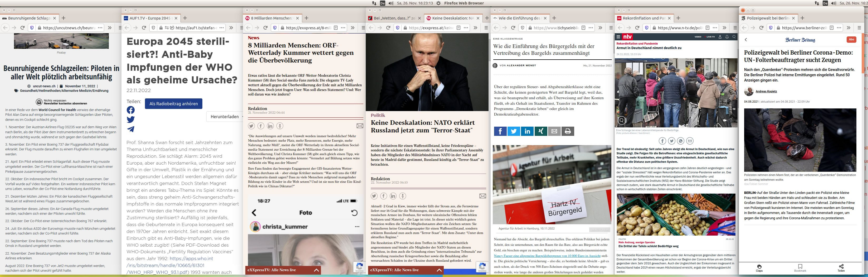
Task: Show more toolbar items in uncutnews window
Action: [x=110, y=28]
